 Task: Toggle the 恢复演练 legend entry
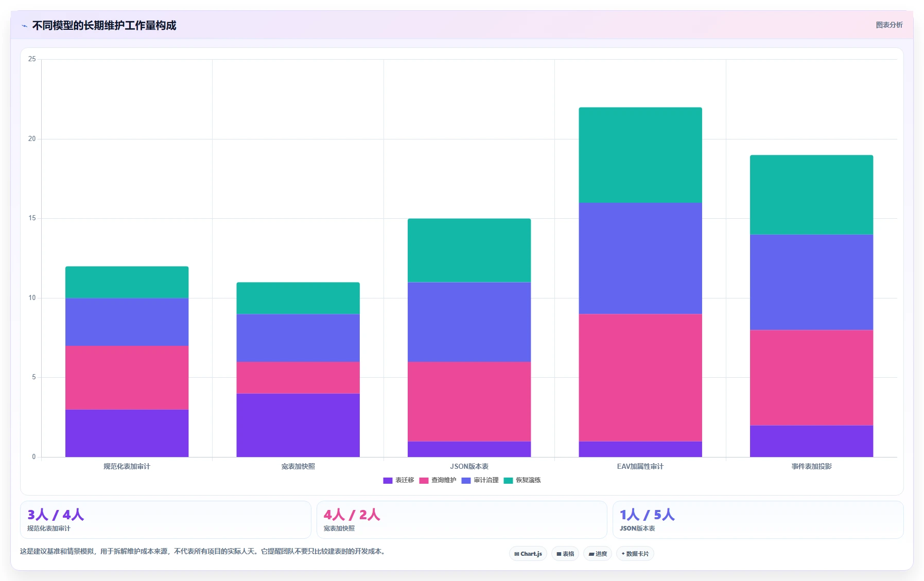(522, 480)
